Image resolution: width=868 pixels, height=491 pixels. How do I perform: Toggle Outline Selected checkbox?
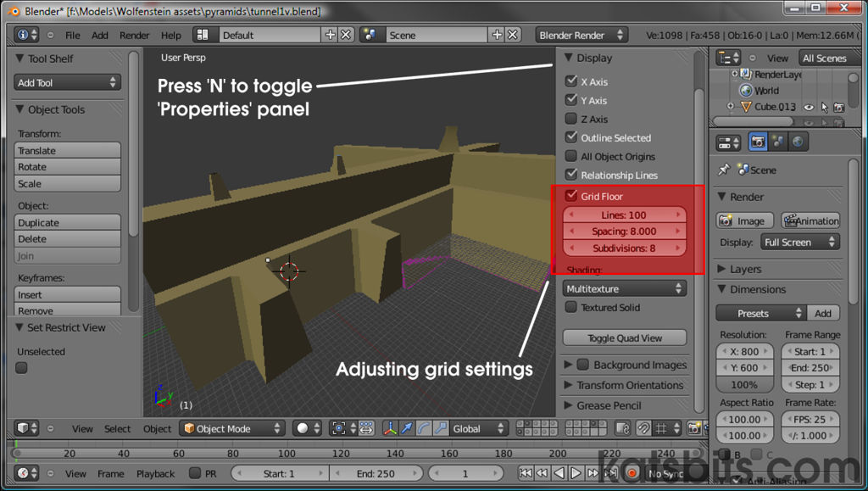pyautogui.click(x=571, y=137)
